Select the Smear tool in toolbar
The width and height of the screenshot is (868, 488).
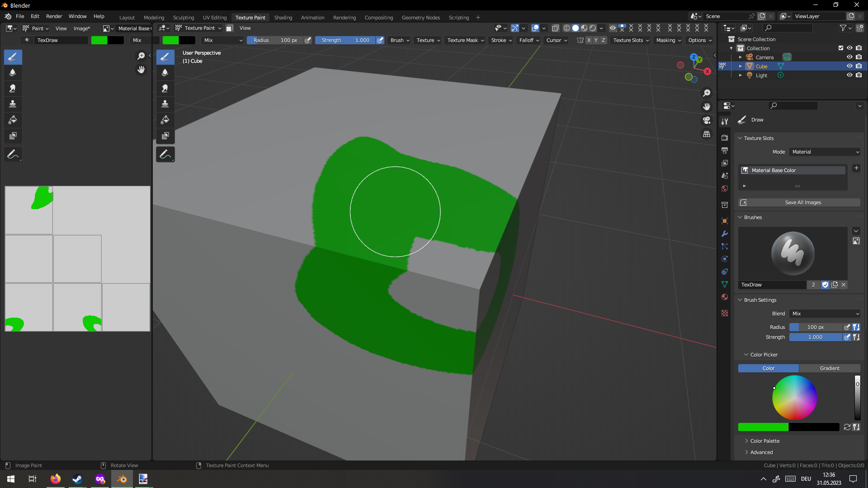13,88
